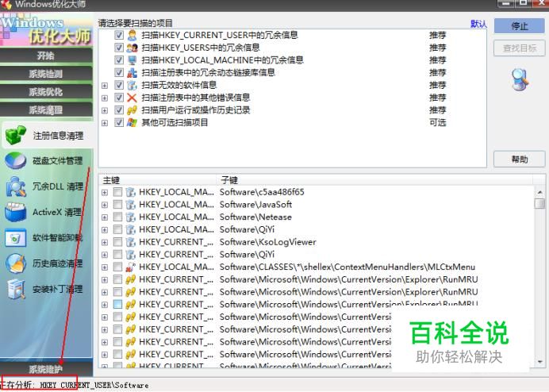Screen dimensions: 549x392
Task: Open 软件智能卸载 uninstall icon
Action: click(16, 238)
